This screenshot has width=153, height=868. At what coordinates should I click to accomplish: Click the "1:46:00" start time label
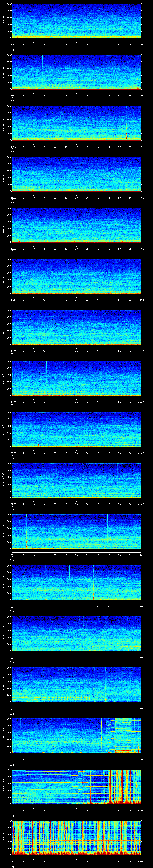pyautogui.click(x=12, y=249)
